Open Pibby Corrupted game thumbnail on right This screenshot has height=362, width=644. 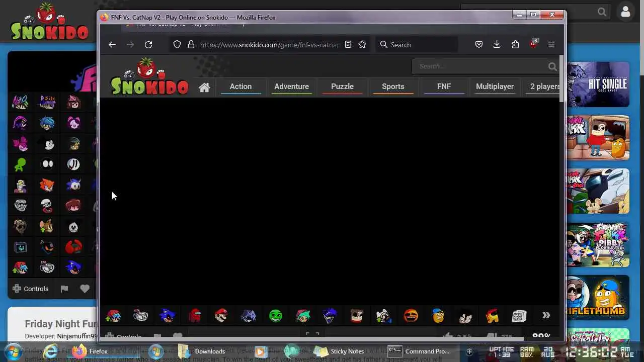[x=598, y=244]
